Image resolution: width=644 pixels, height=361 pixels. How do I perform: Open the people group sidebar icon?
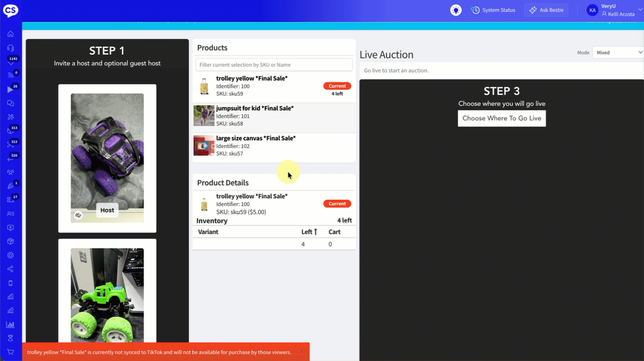click(x=10, y=172)
